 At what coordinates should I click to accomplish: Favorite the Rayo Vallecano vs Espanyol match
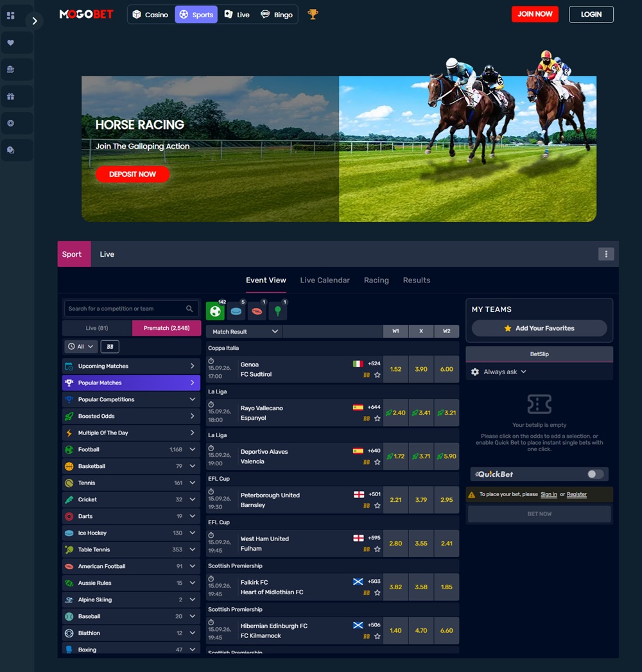(377, 418)
